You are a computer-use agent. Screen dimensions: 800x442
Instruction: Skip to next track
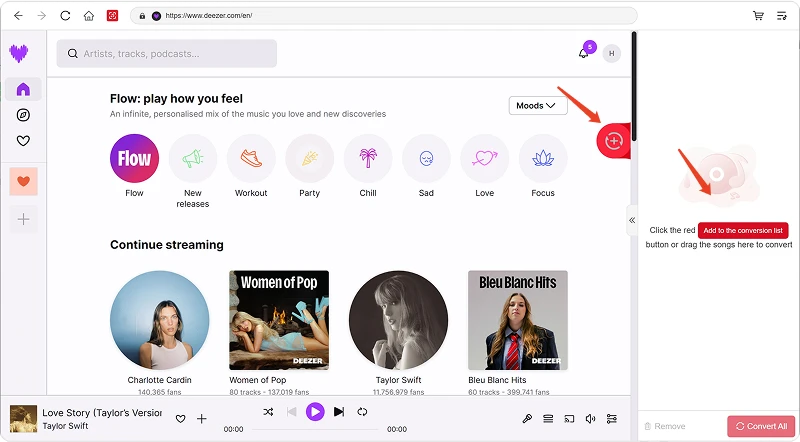(339, 411)
